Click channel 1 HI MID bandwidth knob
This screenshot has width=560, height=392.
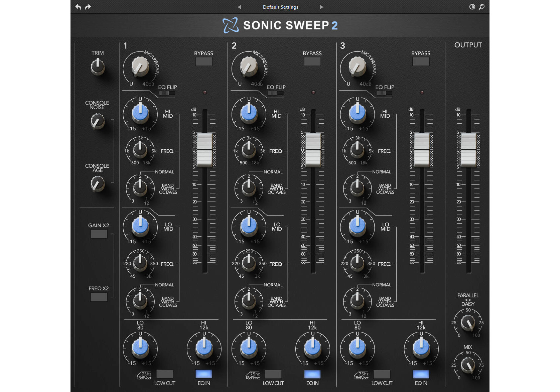click(140, 187)
